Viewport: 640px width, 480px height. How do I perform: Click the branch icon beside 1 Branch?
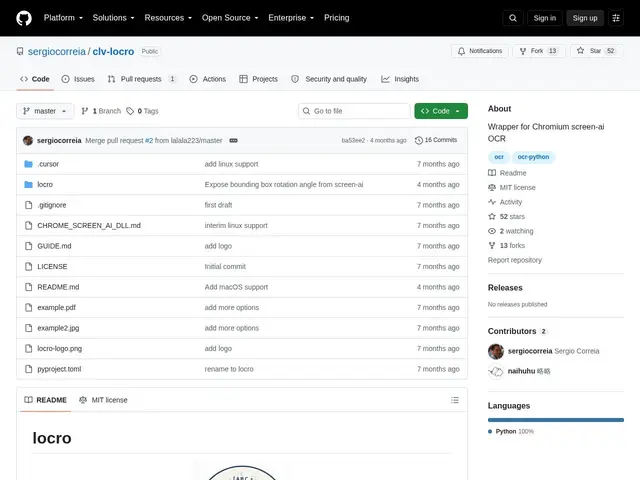click(84, 111)
